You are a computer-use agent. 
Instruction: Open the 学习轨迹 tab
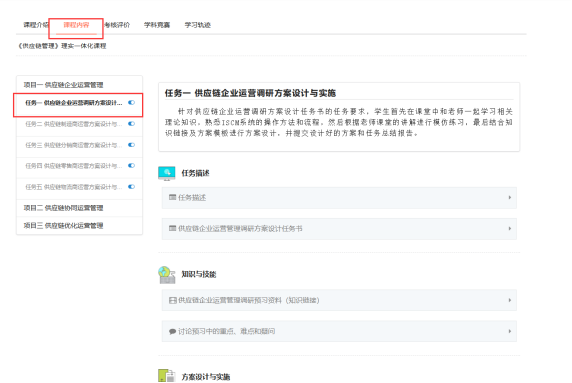coord(197,25)
